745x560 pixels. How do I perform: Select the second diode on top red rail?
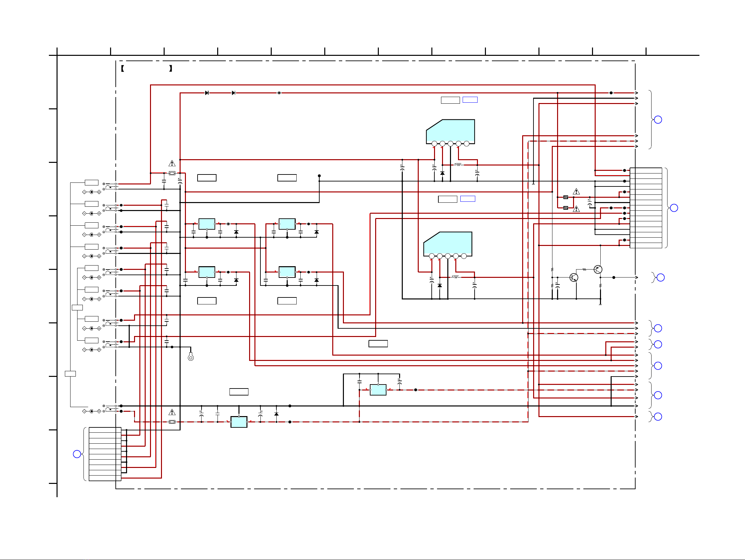click(x=234, y=93)
